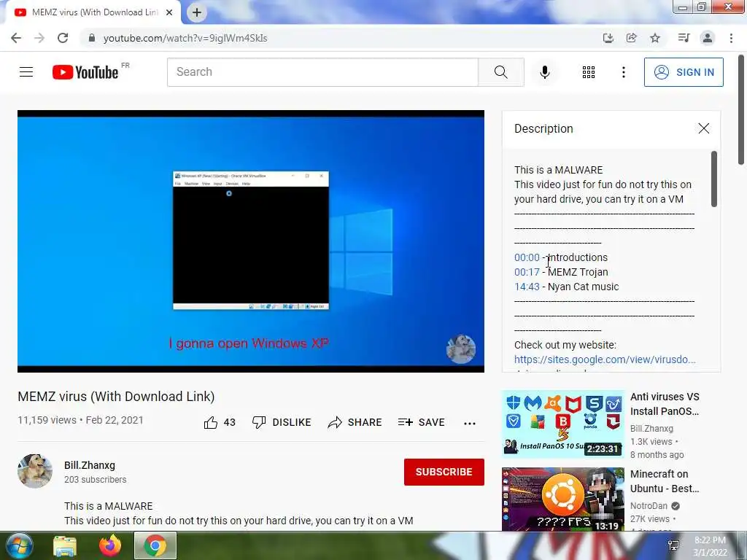
Task: Click the install app icon in address bar
Action: 608,38
